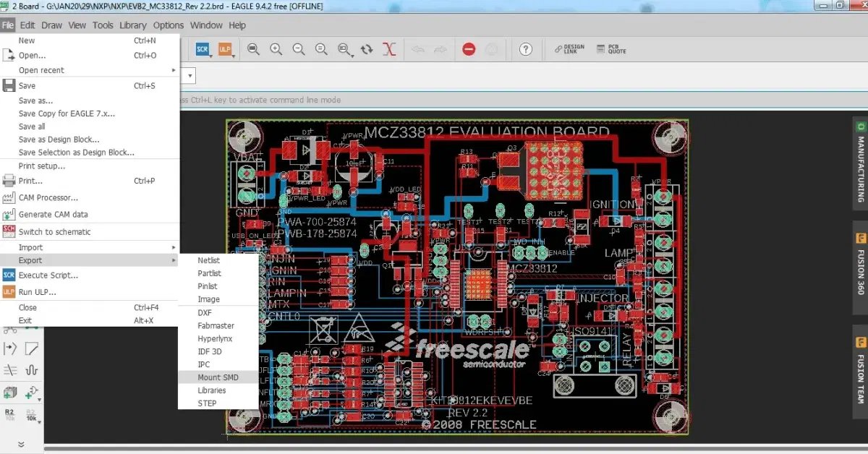
Task: Expand more tools with double chevron
Action: tap(21, 445)
